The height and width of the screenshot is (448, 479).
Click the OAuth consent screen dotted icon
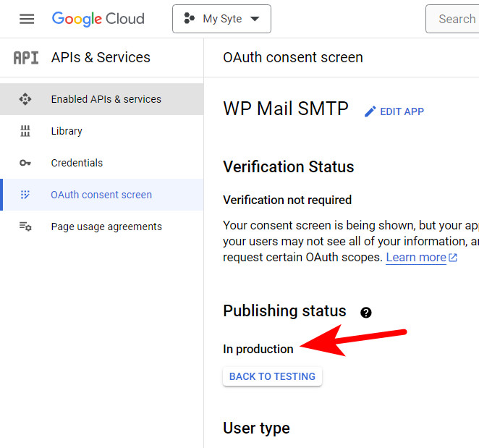point(25,195)
